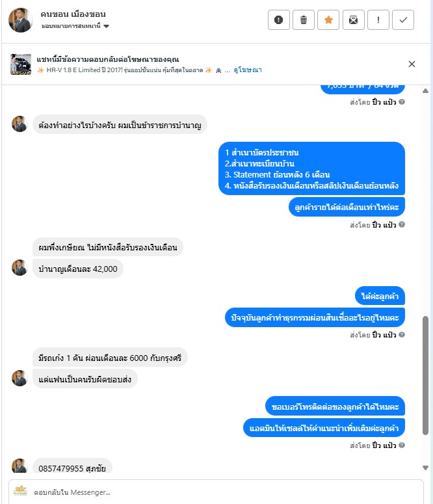Click the contact profile picture in header
The height and width of the screenshot is (504, 433).
21,20
